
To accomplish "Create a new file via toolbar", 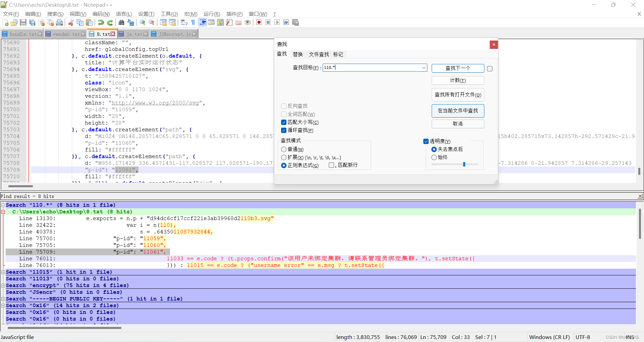I will pos(5,22).
